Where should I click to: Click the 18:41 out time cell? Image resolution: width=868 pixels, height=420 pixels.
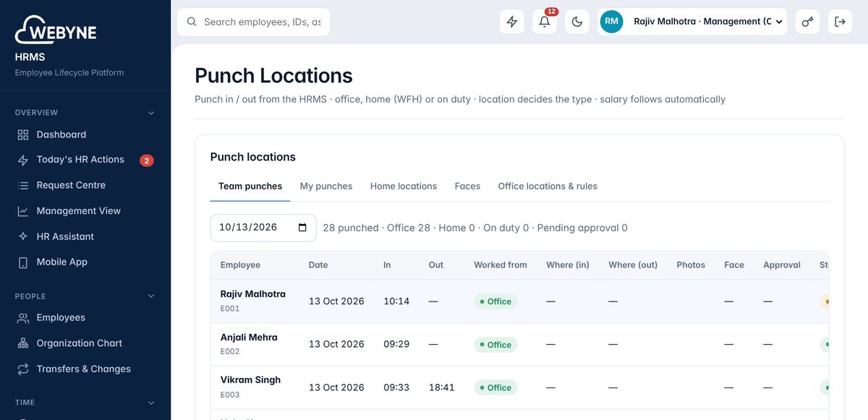pyautogui.click(x=441, y=387)
